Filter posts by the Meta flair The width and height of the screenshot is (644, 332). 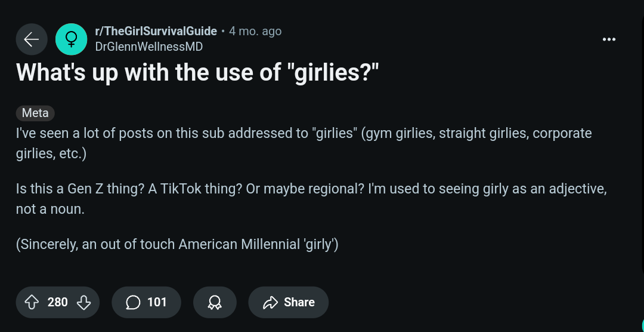click(x=35, y=113)
